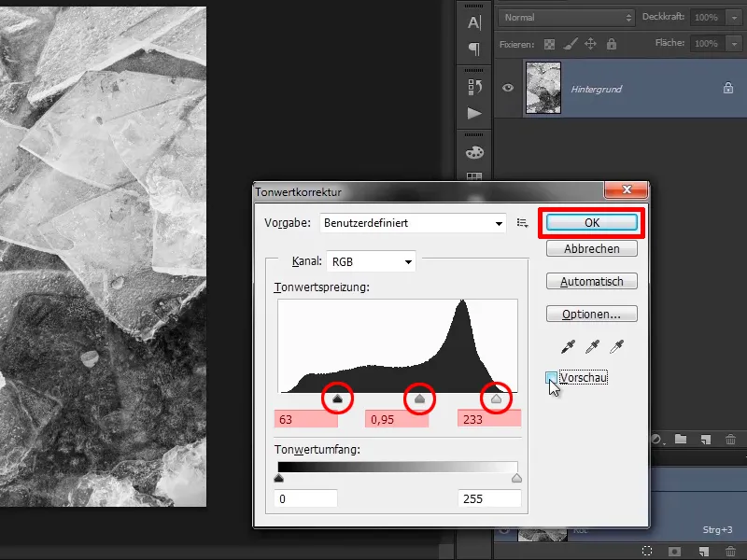Screen dimensions: 747x560
Task: Open the Deckkraft slider arrow
Action: point(733,18)
